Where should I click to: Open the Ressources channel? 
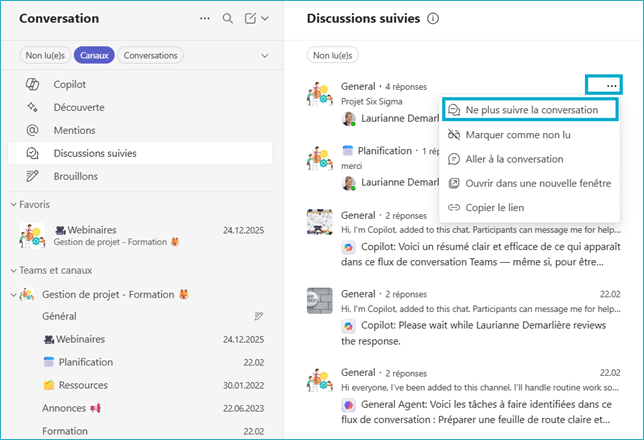coord(140,385)
